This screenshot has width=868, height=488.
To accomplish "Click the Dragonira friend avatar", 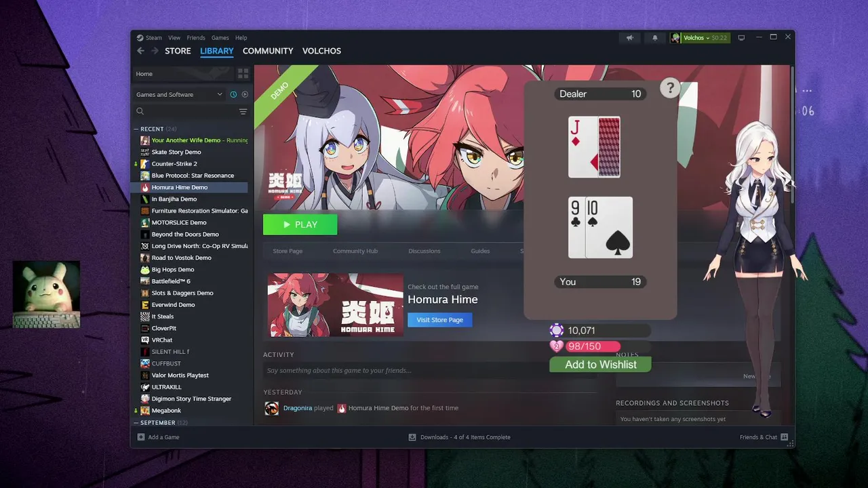I will coord(271,408).
